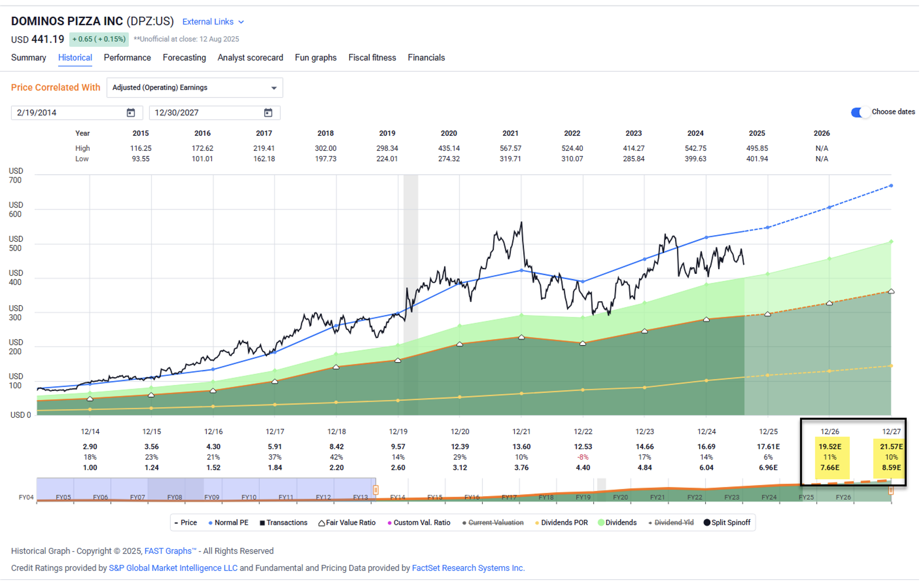Viewport: 924px width, 587px height.
Task: Select the Historical tab
Action: tap(75, 57)
